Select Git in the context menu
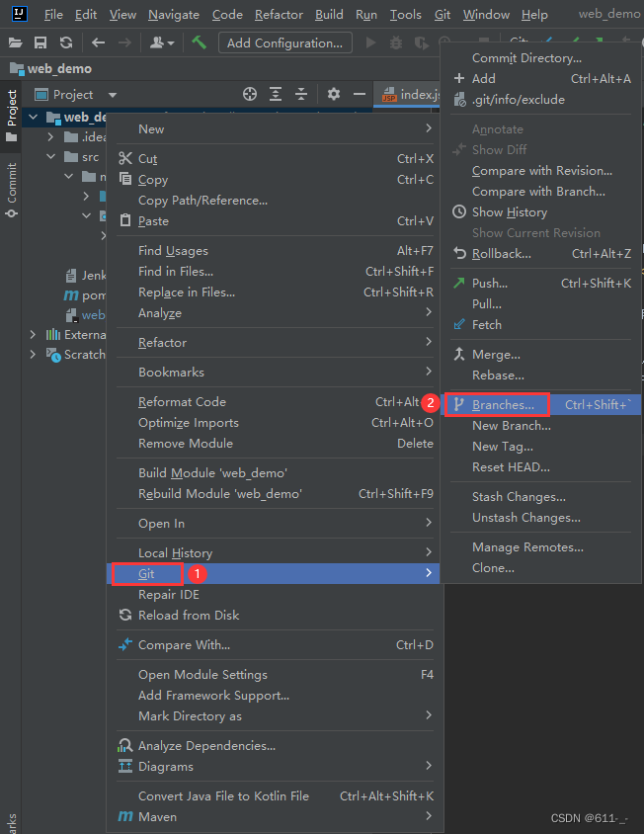Image resolution: width=644 pixels, height=834 pixels. pyautogui.click(x=274, y=573)
